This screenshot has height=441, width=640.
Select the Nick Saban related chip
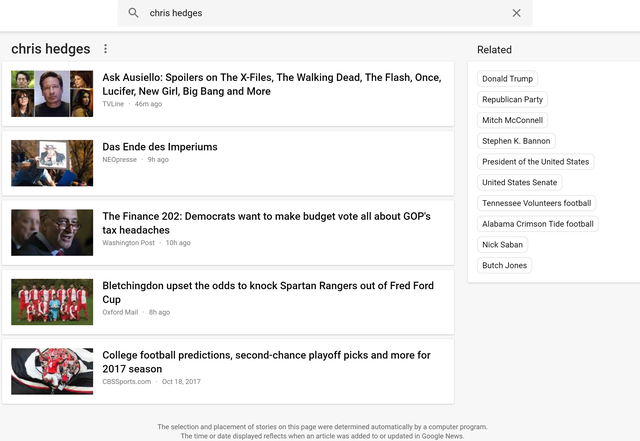(x=502, y=245)
